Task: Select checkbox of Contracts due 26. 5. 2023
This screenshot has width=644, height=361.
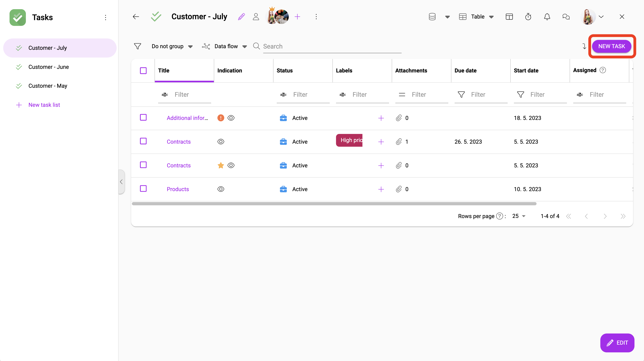Action: pos(143,141)
